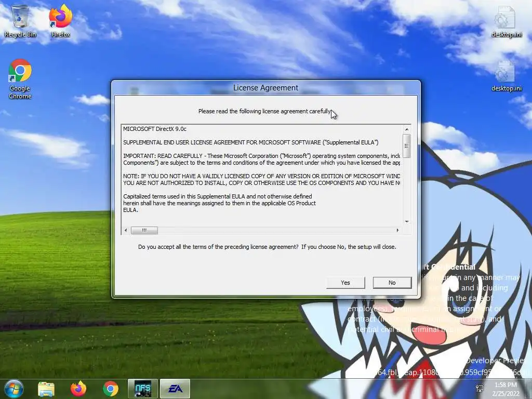Launch Chrome from the taskbar
Image resolution: width=532 pixels, height=399 pixels.
pyautogui.click(x=111, y=389)
